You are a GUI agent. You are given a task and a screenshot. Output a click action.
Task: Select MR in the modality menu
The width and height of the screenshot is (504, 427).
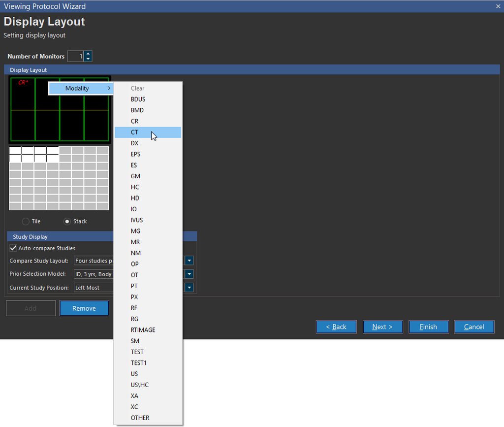point(135,242)
